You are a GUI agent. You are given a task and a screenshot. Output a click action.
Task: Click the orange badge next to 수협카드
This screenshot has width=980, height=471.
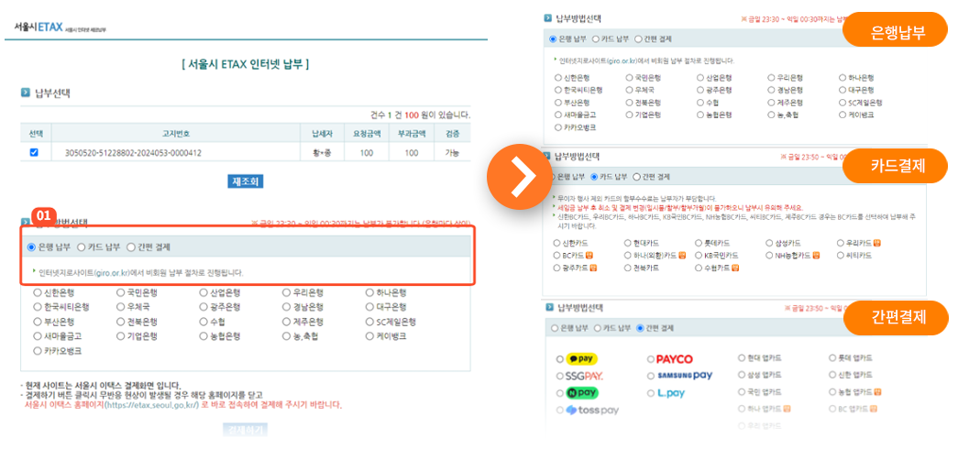tap(735, 268)
